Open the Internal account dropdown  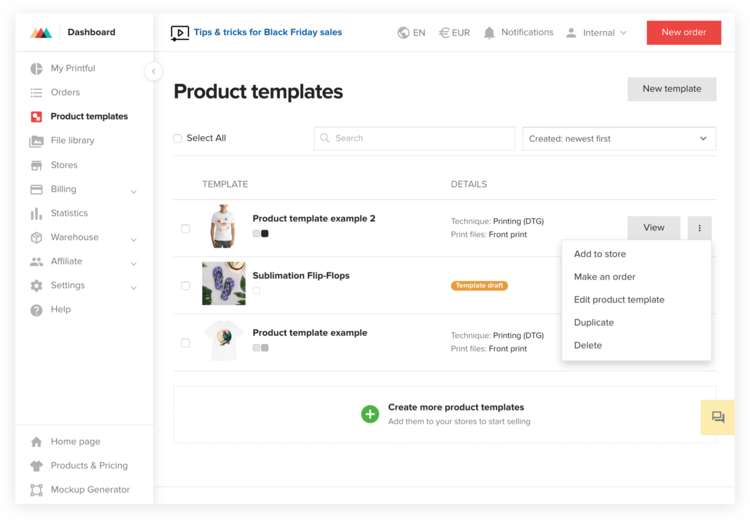pyautogui.click(x=597, y=33)
